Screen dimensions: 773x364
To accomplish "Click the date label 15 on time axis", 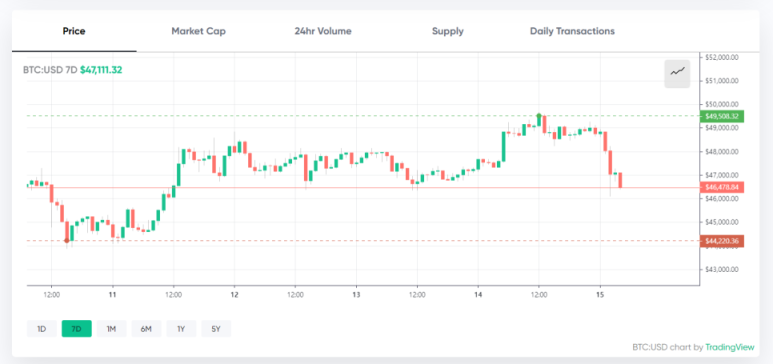I will point(600,294).
